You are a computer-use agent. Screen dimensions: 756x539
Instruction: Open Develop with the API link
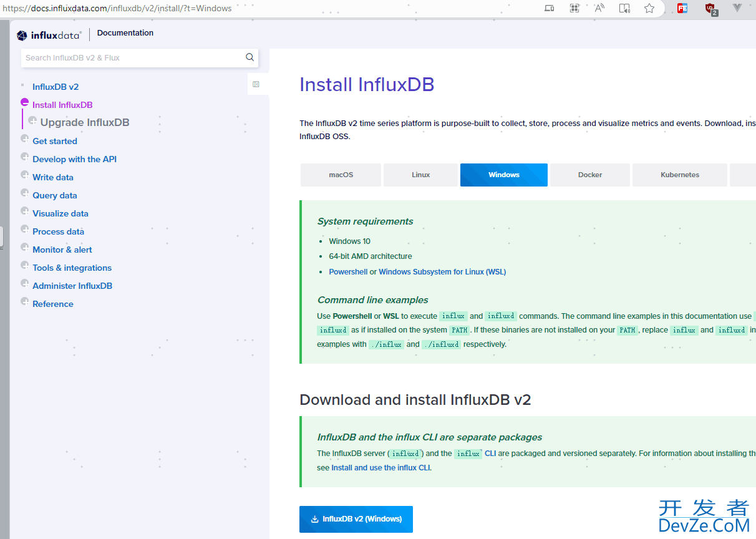point(74,159)
